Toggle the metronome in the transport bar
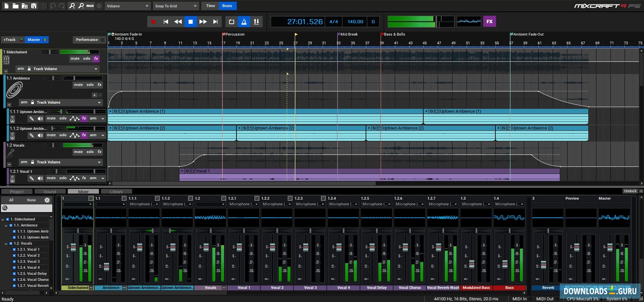This screenshot has width=644, height=302. coord(244,21)
